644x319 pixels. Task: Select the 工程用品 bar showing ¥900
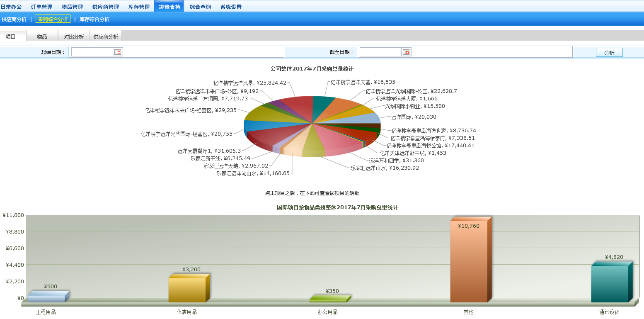[x=48, y=297]
